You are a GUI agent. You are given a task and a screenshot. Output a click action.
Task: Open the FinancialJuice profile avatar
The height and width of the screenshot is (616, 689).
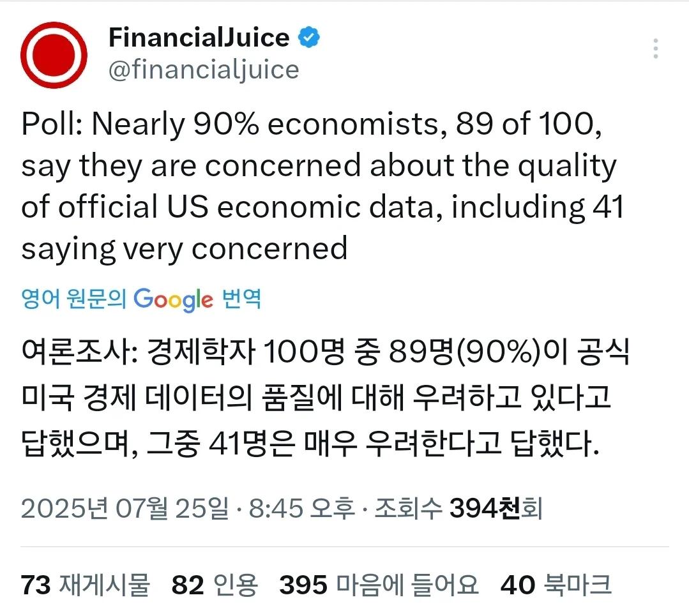[54, 54]
